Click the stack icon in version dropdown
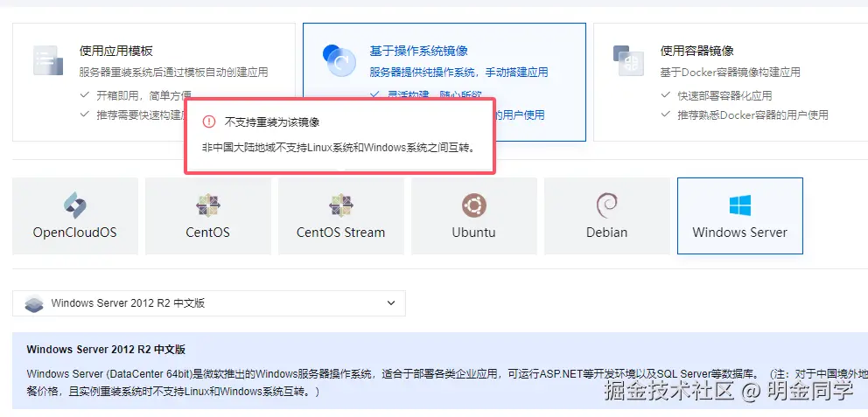868x417 pixels. (x=34, y=303)
